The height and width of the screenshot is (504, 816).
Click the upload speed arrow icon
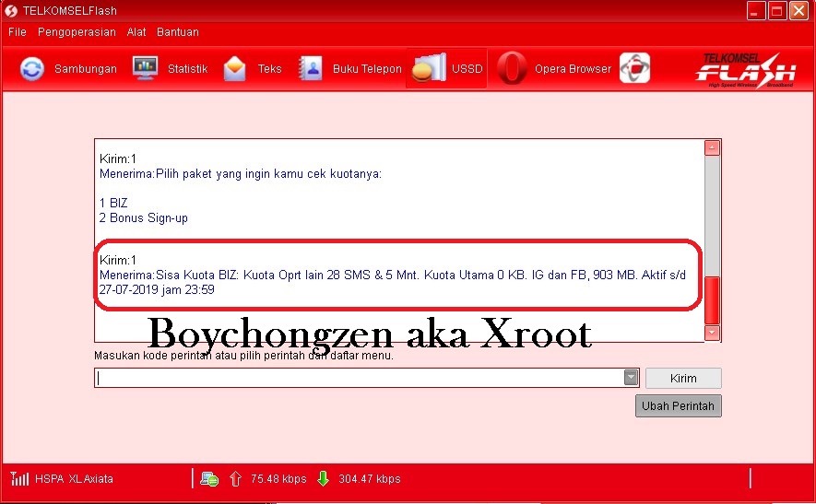[235, 478]
